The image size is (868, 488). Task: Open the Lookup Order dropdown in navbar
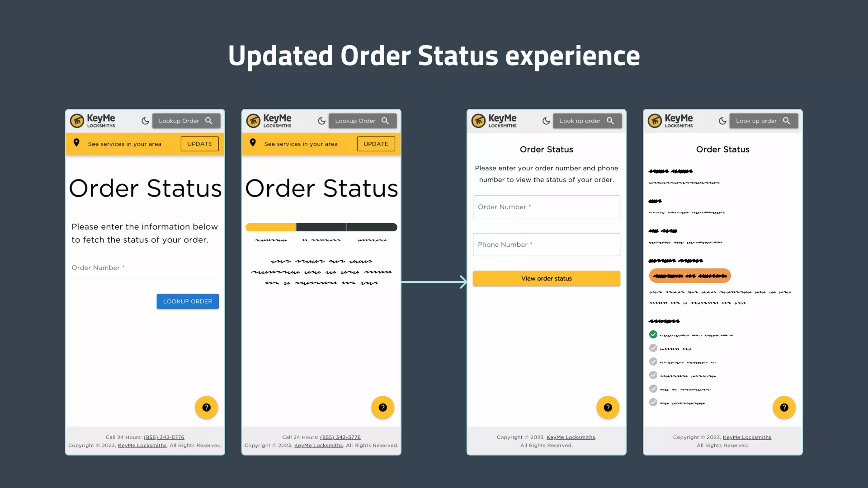tap(184, 120)
